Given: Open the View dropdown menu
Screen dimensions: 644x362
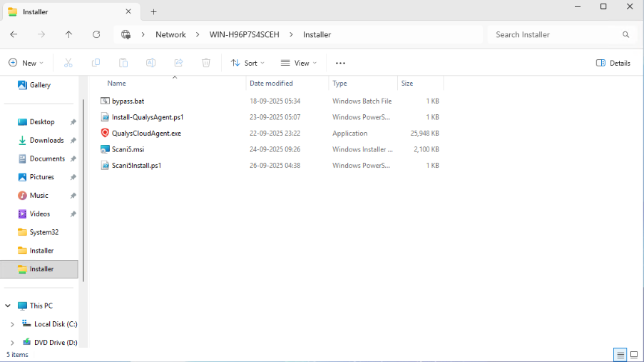Looking at the screenshot, I should (x=299, y=63).
